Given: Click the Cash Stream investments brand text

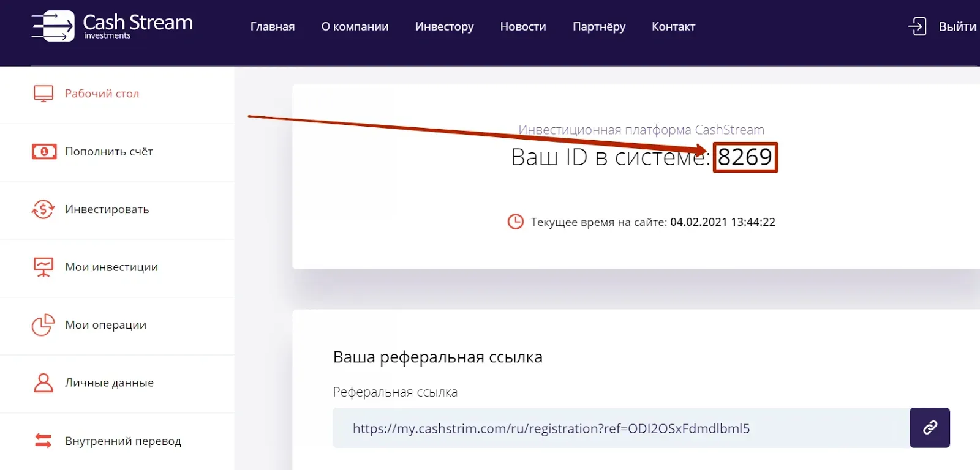Looking at the screenshot, I should tap(138, 26).
